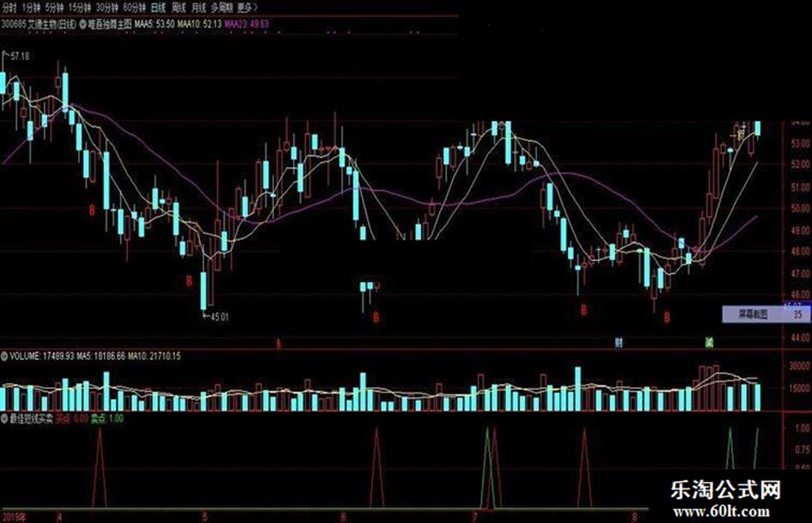Click the 最佳短线买卖 indicator name

point(32,418)
